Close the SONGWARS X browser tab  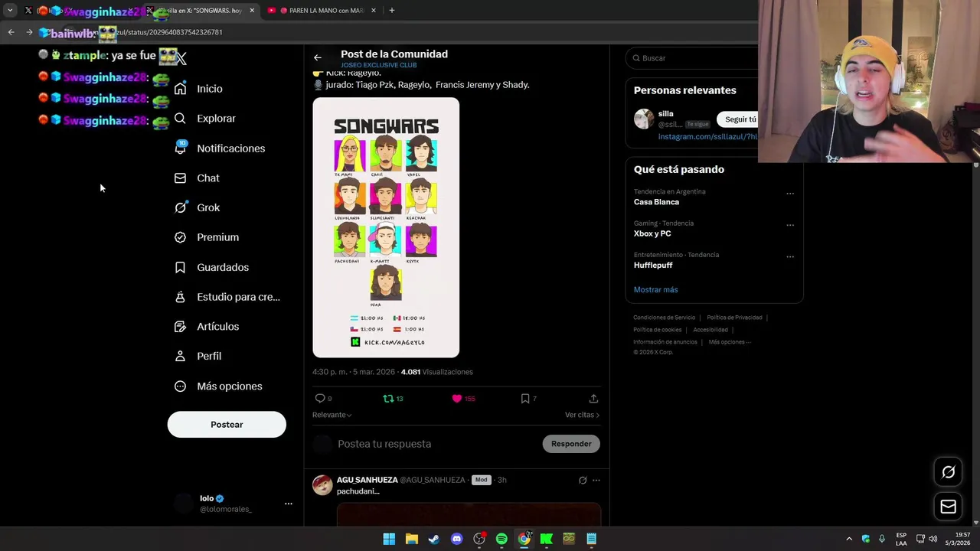click(x=252, y=11)
